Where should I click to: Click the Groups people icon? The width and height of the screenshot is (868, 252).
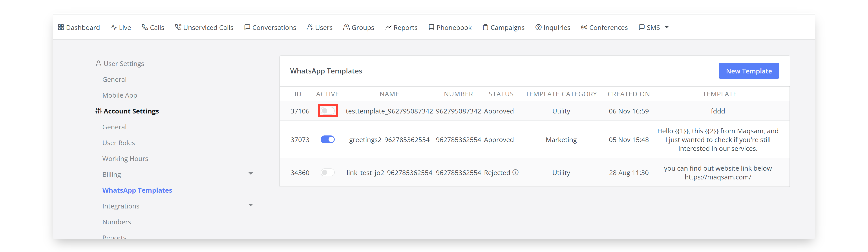click(346, 27)
